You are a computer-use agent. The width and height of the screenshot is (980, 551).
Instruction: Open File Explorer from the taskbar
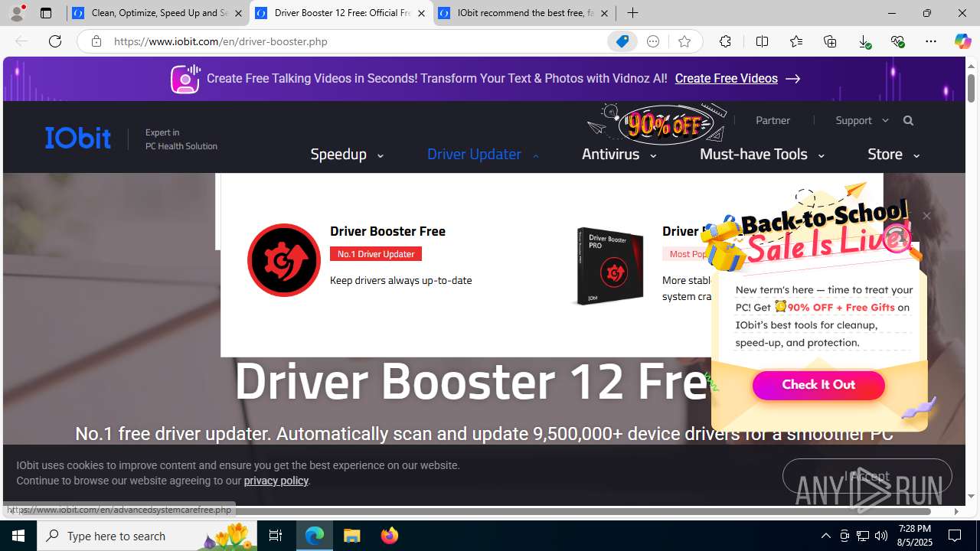tap(352, 536)
